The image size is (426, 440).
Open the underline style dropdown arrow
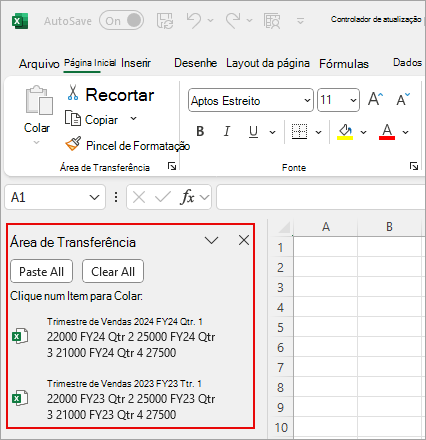point(272,132)
